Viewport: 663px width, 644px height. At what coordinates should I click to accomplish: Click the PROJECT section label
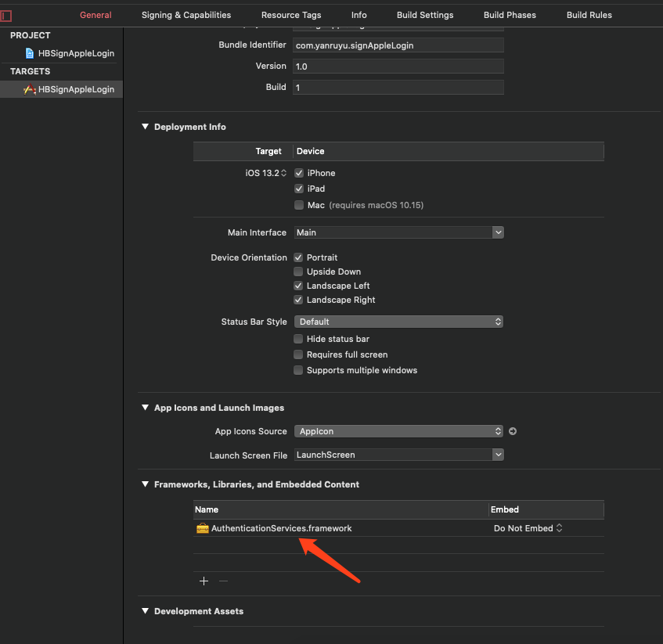[x=30, y=35]
